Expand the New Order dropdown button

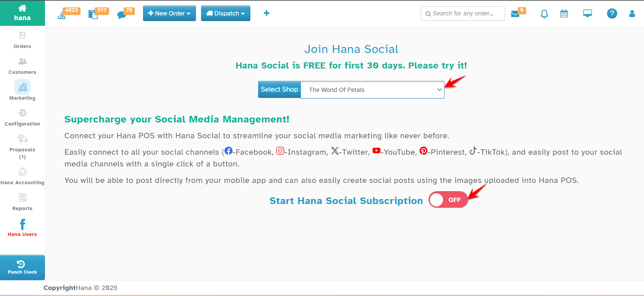[x=169, y=13]
